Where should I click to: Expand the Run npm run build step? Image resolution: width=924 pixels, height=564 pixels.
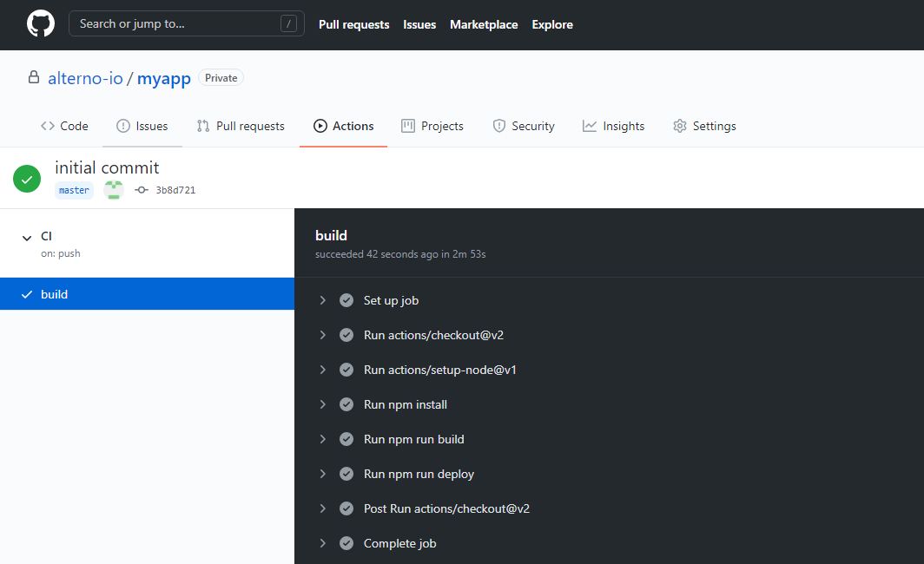coord(322,439)
